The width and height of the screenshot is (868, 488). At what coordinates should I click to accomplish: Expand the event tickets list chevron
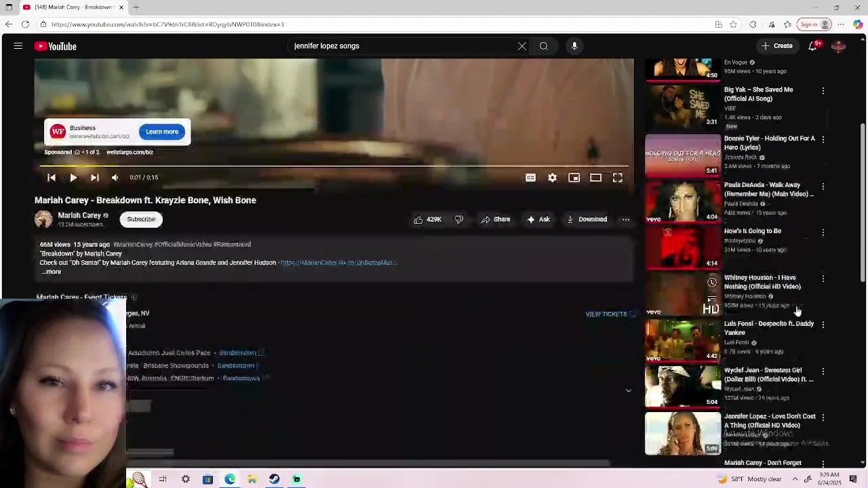(628, 390)
